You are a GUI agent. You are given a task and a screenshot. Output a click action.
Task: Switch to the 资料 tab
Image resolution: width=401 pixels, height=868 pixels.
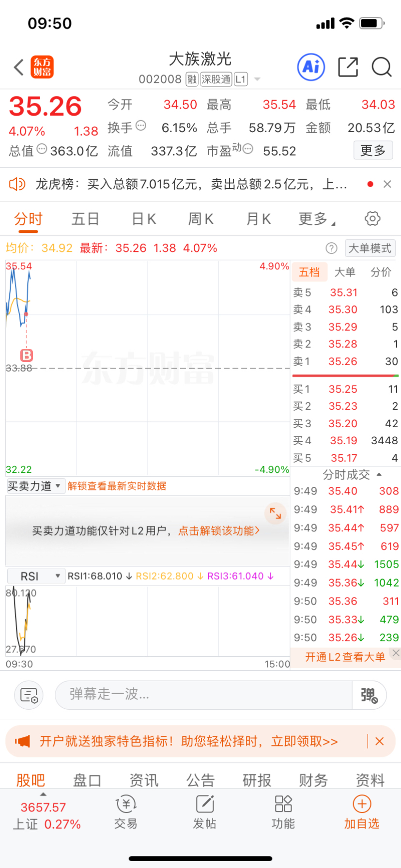coord(370,780)
